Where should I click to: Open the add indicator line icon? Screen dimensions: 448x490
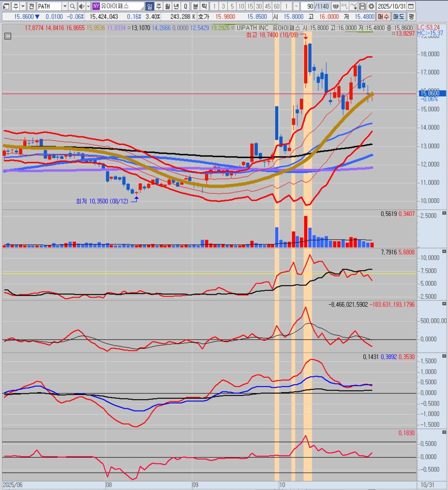pyautogui.click(x=353, y=6)
